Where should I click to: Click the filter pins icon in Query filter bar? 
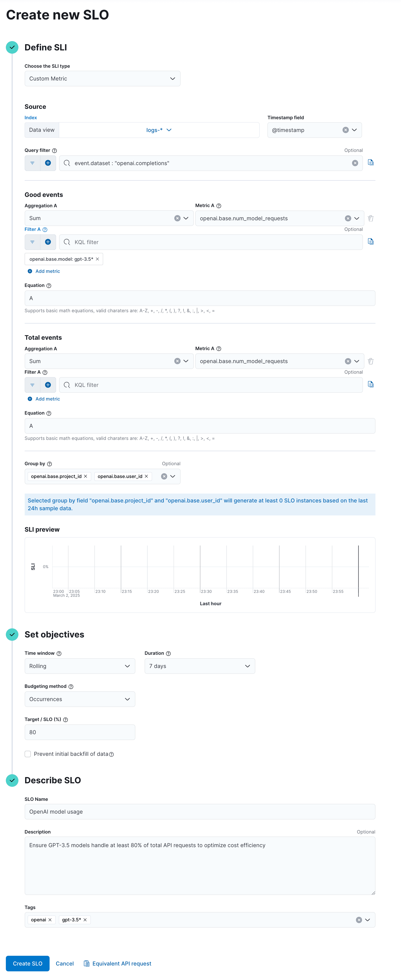[32, 163]
